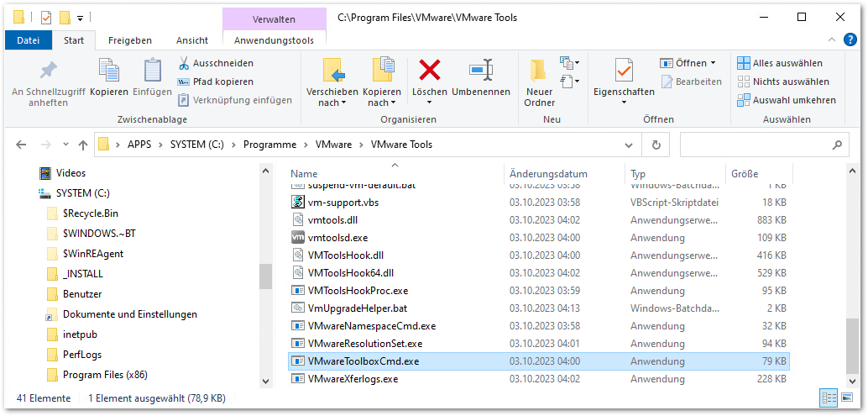868x416 pixels.
Task: Click the Forward navigation arrow
Action: [x=46, y=145]
